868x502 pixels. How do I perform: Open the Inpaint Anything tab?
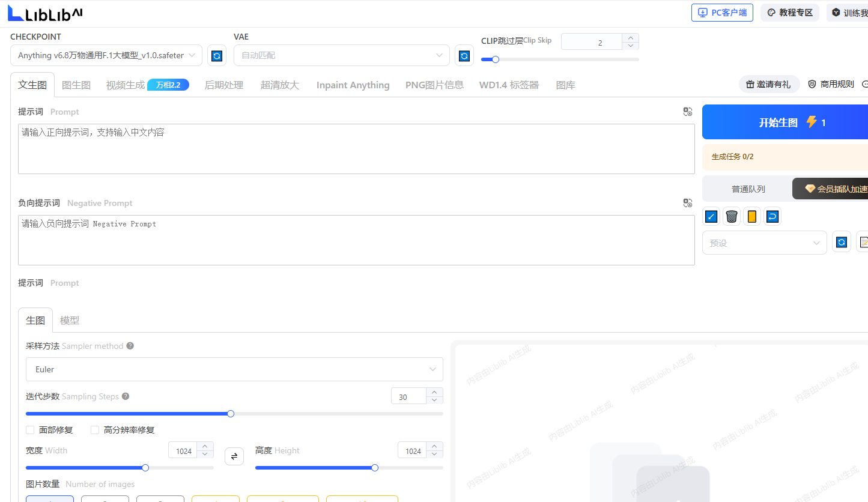[353, 85]
